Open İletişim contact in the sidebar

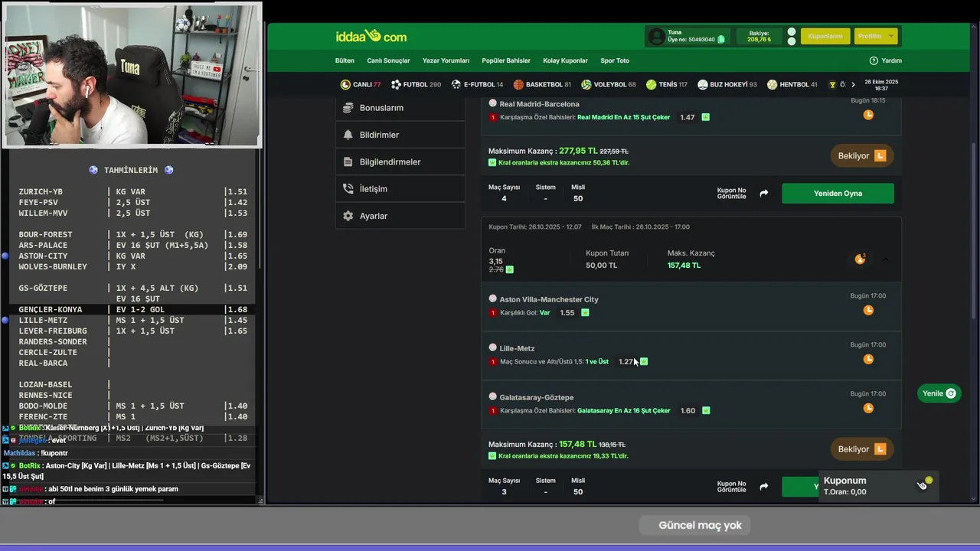point(400,188)
